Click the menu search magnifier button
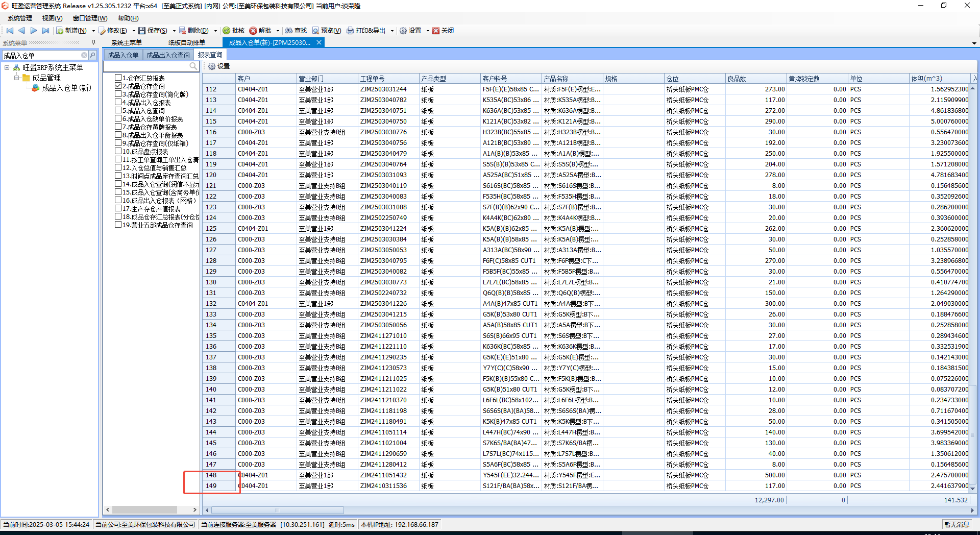The width and height of the screenshot is (980, 535). (x=92, y=55)
